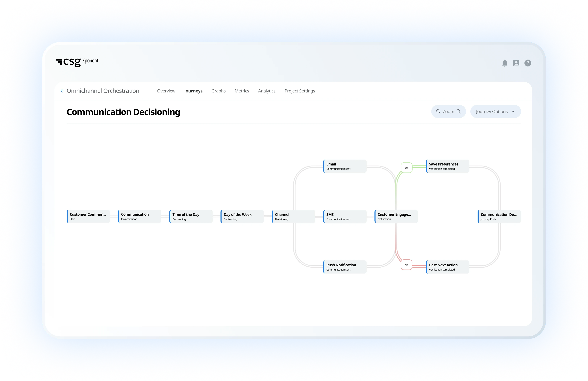This screenshot has height=381, width=588.
Task: Click the zoom out magnifier icon
Action: coord(459,111)
